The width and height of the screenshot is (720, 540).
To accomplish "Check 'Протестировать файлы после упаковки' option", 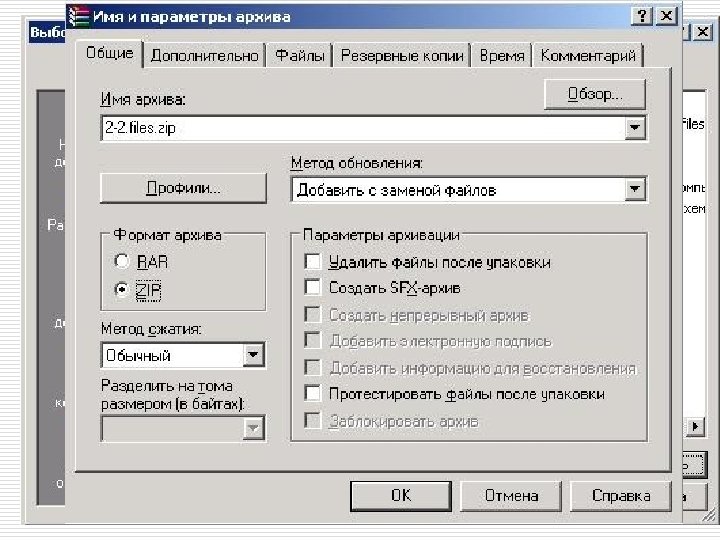I will (313, 394).
